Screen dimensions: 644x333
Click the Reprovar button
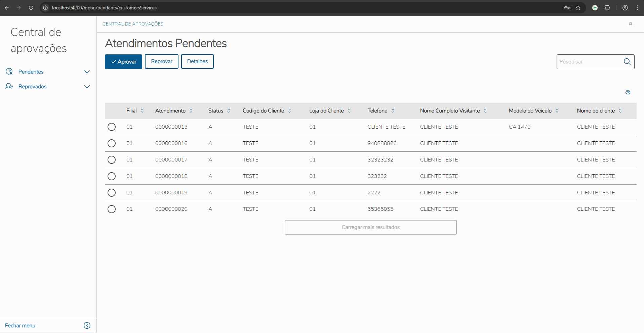point(162,61)
